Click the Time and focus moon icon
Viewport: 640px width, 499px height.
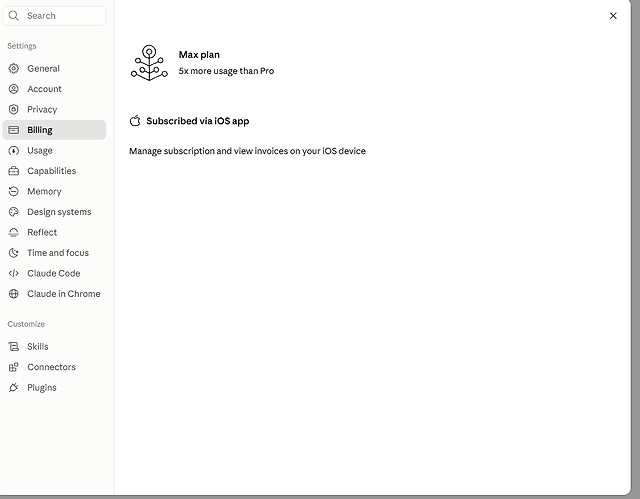pos(13,253)
